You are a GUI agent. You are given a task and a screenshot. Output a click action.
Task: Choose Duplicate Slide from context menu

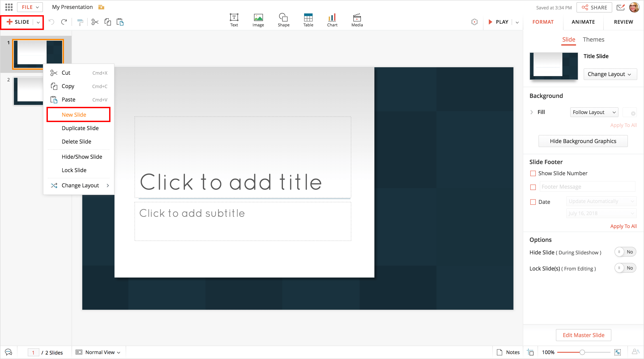80,128
